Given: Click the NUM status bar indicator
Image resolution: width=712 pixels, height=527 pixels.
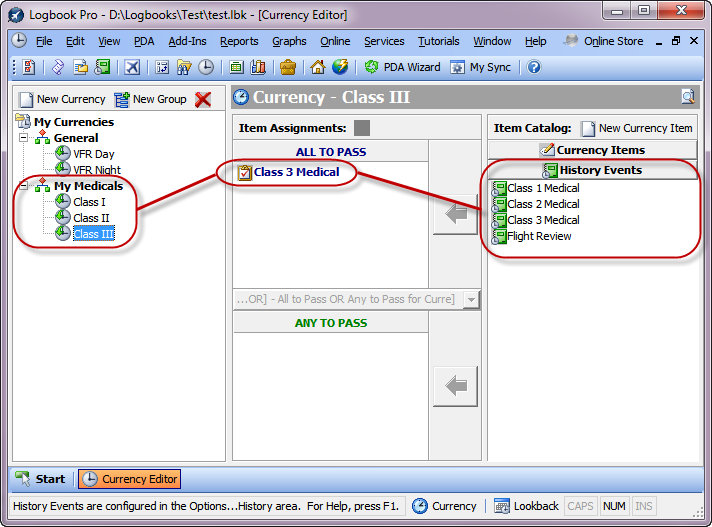Looking at the screenshot, I should coord(614,506).
